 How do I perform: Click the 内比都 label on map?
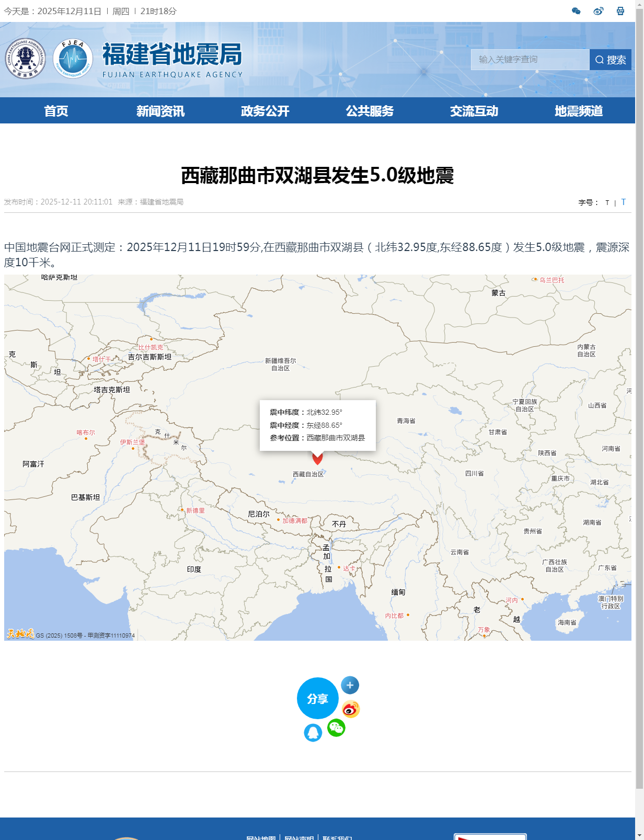[x=395, y=616]
